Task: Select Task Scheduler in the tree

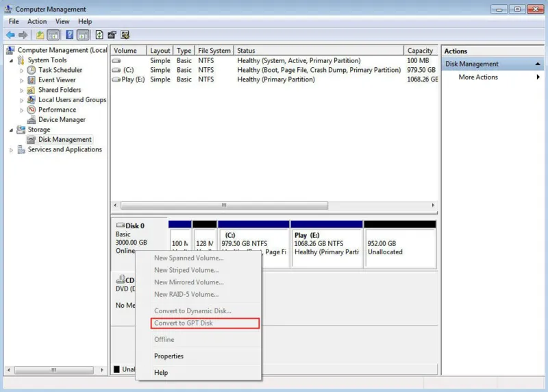Action: pos(60,70)
